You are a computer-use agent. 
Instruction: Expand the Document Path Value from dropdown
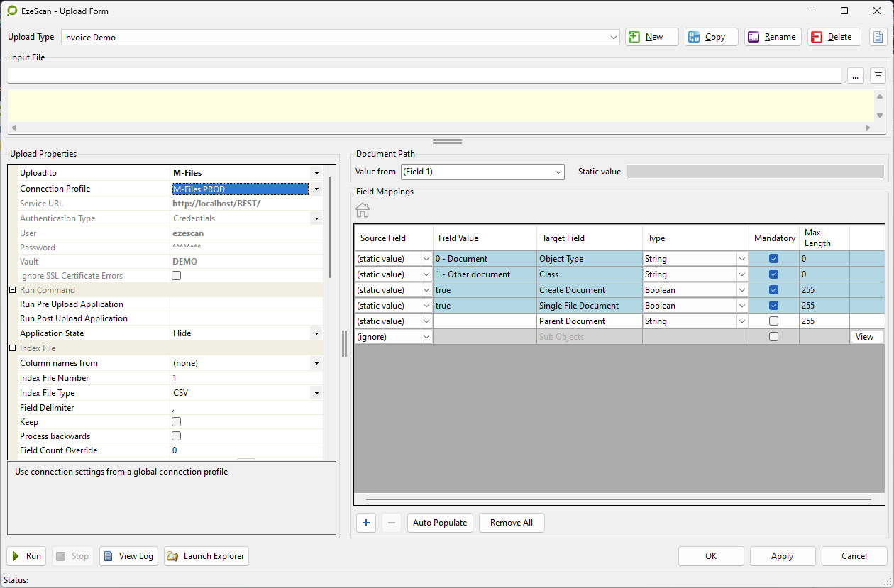558,172
